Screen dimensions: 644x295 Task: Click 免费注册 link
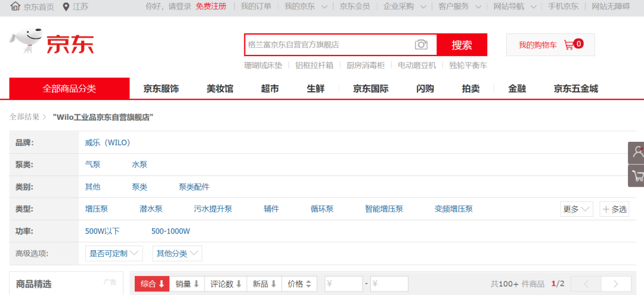[210, 6]
